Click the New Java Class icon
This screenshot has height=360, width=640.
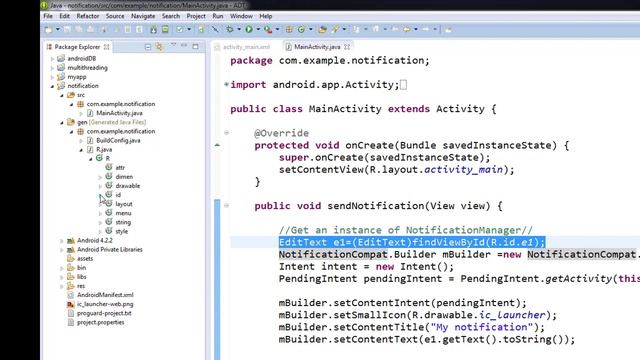[x=301, y=29]
